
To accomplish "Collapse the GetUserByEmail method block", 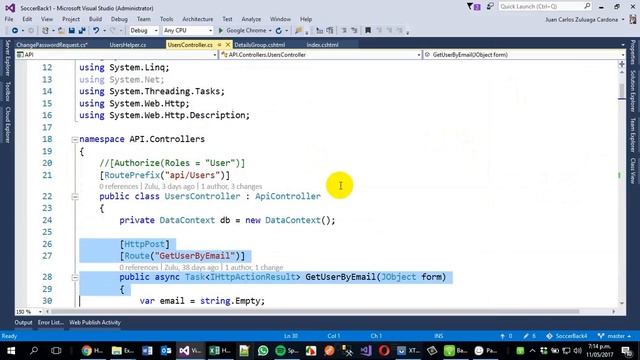I will click(75, 278).
